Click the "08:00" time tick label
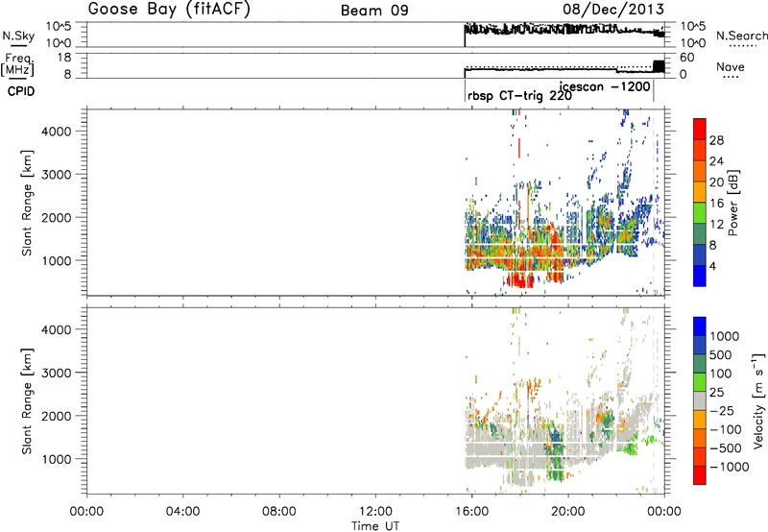This screenshot has height=532, width=768. (278, 512)
